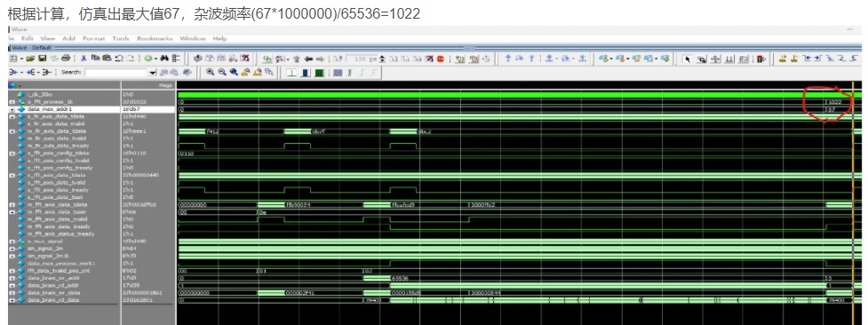The image size is (868, 325).
Task: Click the Paste clipboard icon
Action: (x=107, y=59)
